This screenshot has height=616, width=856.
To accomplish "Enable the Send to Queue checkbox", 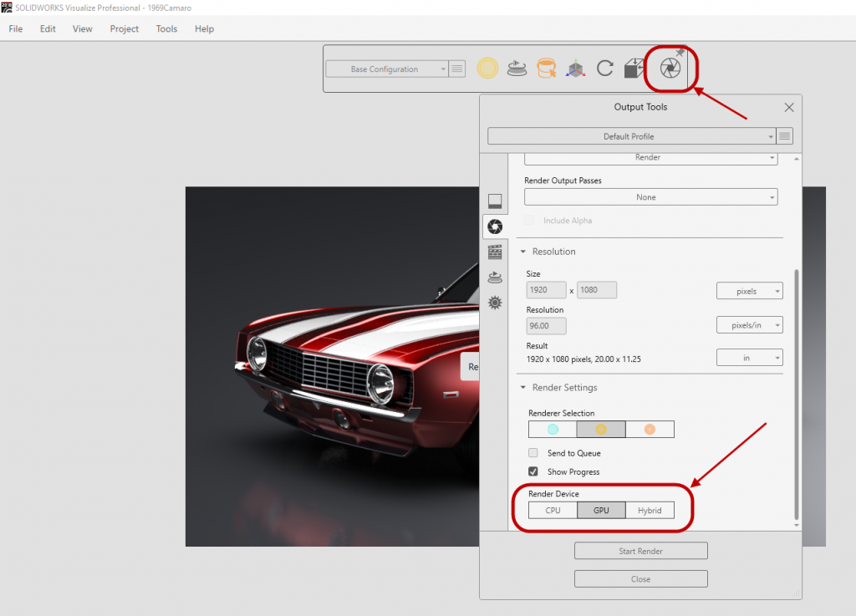I will 533,453.
